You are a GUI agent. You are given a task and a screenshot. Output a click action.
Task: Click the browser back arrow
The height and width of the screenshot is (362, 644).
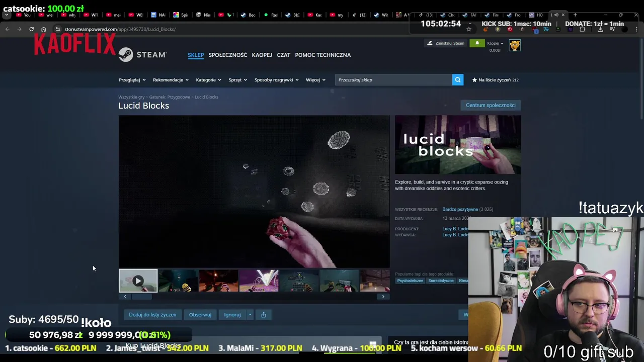[8, 29]
